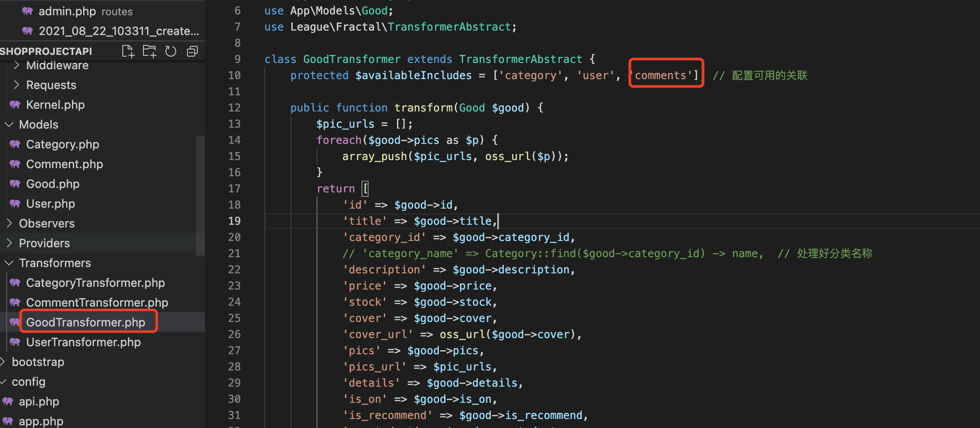Expand the Middleware folder
Screen dimensions: 980x428
pos(17,65)
